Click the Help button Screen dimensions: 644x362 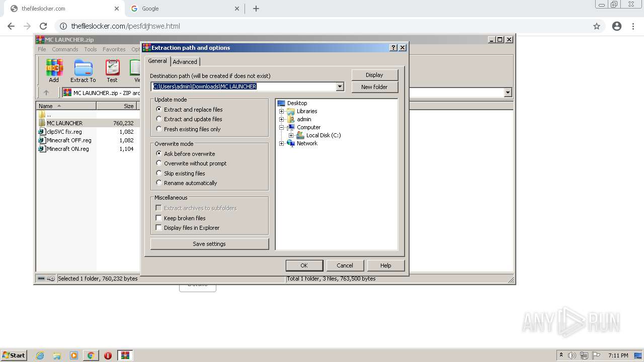click(385, 265)
